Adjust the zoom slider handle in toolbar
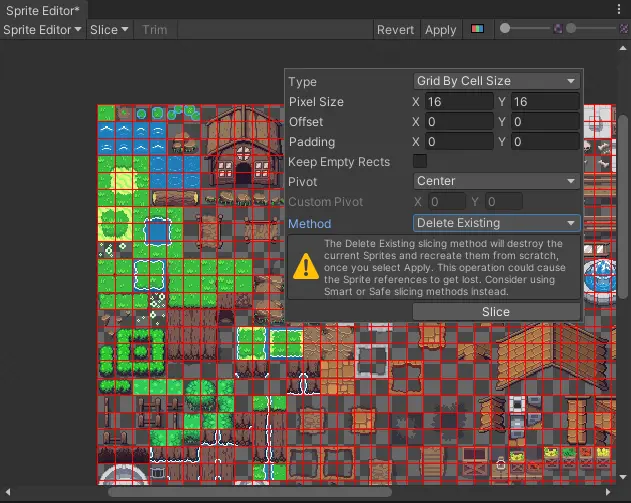 click(x=505, y=28)
